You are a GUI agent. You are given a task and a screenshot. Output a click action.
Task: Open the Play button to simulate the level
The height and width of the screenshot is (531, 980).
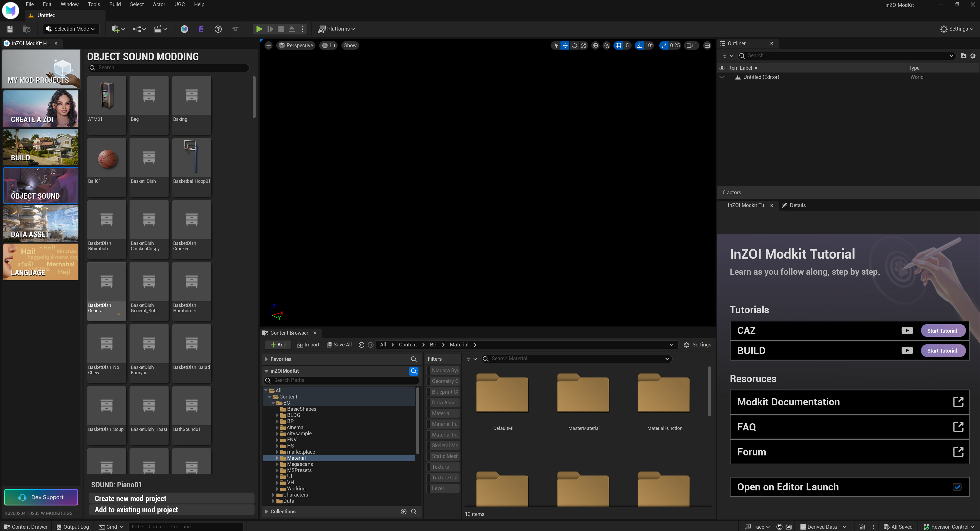tap(259, 29)
